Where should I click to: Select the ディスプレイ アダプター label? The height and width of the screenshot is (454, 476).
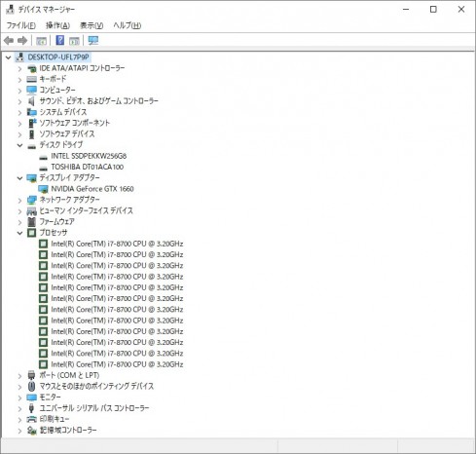(69, 177)
